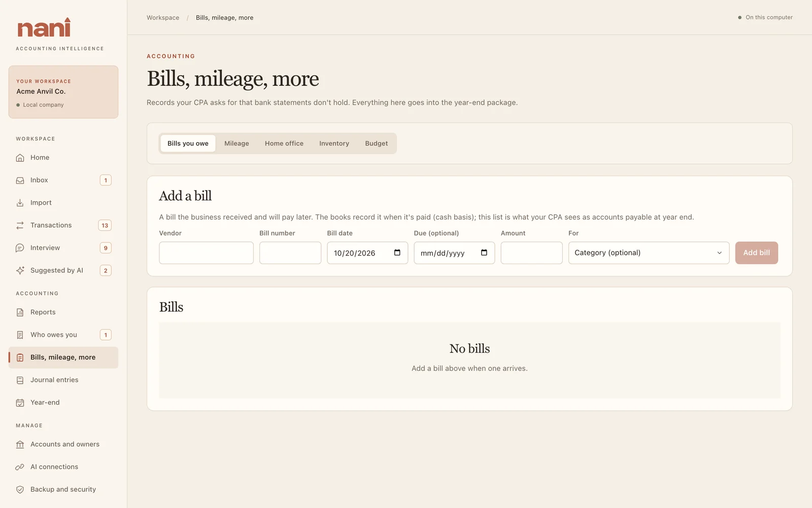Focus the Amount input field

(x=531, y=253)
